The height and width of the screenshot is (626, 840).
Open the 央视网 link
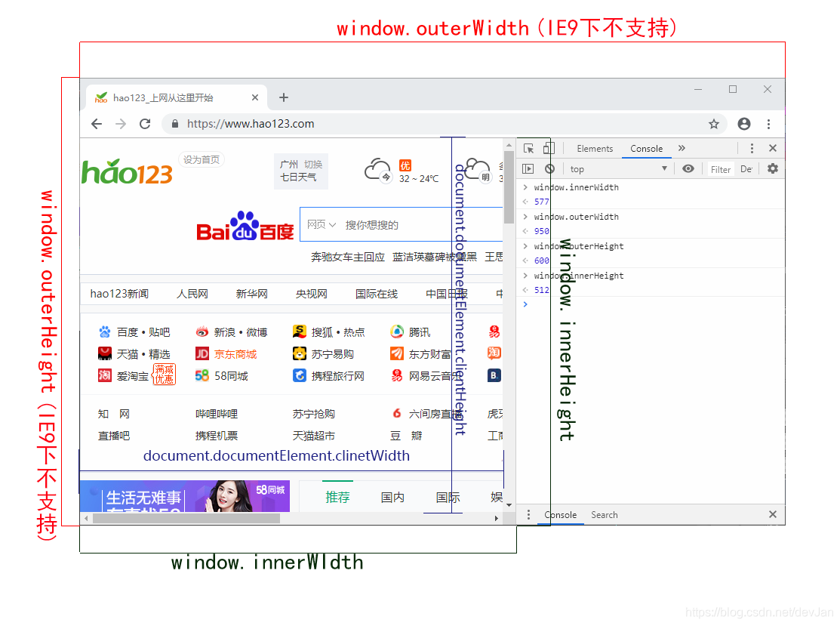click(x=311, y=294)
